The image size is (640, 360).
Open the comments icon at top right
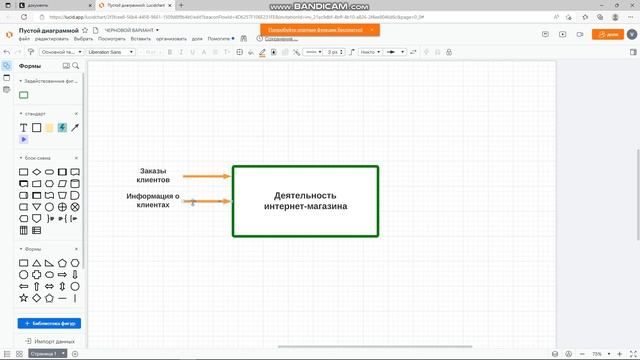(545, 34)
